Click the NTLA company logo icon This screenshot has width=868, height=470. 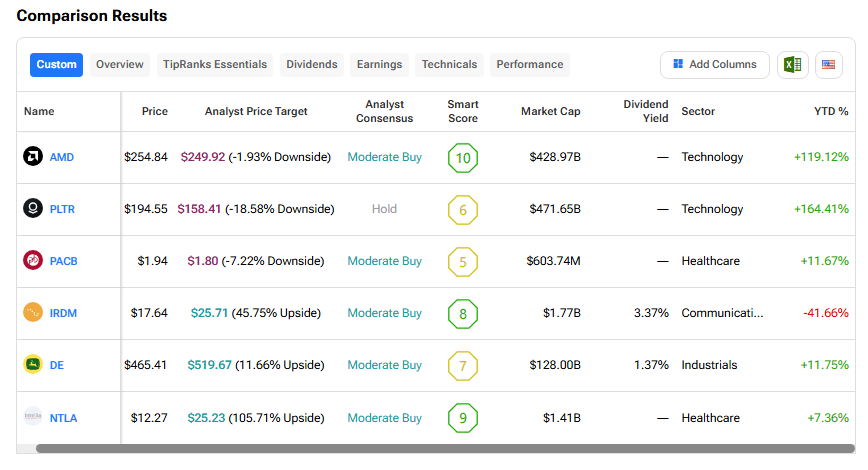click(33, 417)
